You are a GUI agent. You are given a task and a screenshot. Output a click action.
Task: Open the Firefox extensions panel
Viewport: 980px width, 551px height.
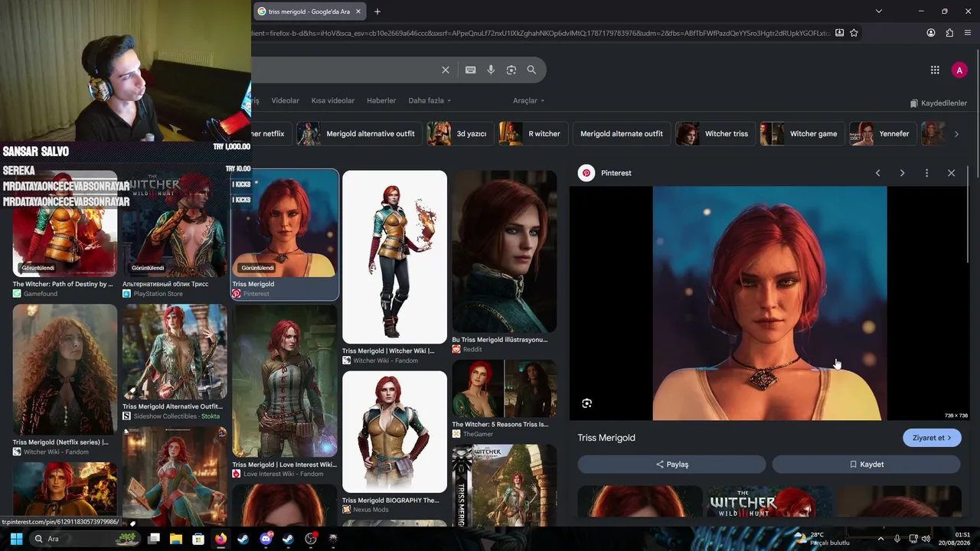(x=949, y=33)
